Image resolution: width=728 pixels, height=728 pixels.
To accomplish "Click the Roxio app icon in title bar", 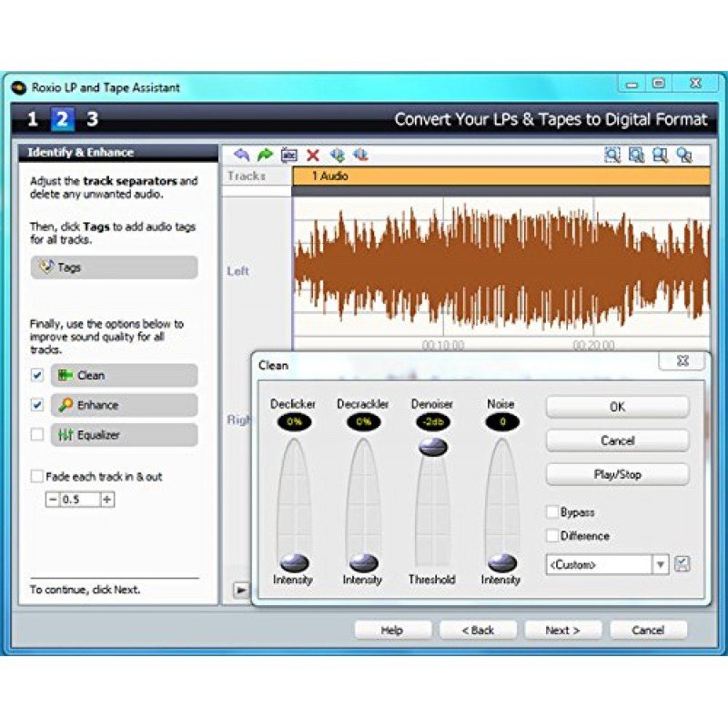I will 18,87.
